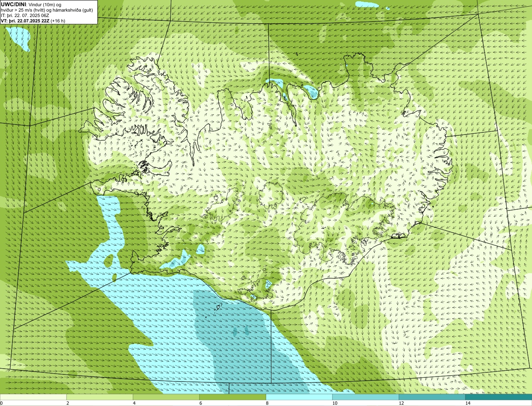
Task: Click the legend value '14'
Action: tap(468, 403)
